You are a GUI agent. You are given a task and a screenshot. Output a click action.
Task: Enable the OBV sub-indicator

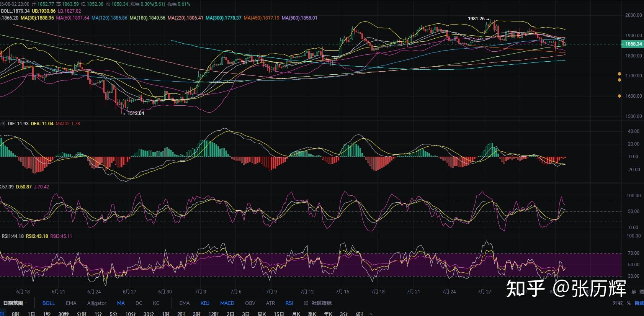[250, 303]
